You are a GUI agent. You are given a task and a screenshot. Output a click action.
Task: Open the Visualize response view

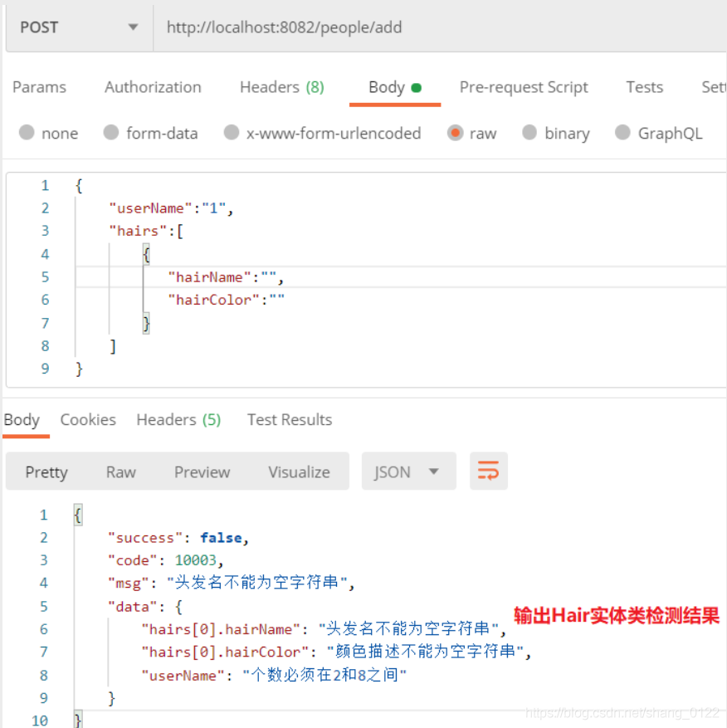[x=299, y=471]
